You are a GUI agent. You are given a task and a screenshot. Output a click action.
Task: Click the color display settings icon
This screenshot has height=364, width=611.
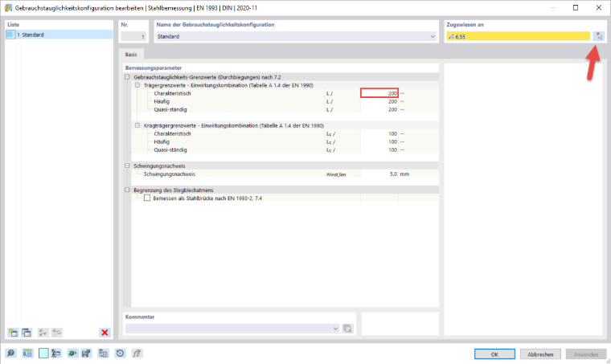(56, 353)
